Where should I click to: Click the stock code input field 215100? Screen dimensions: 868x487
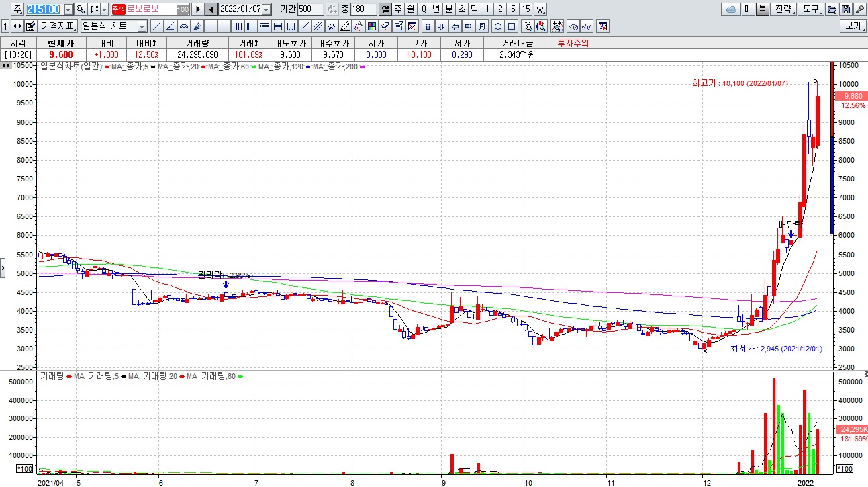tap(44, 9)
